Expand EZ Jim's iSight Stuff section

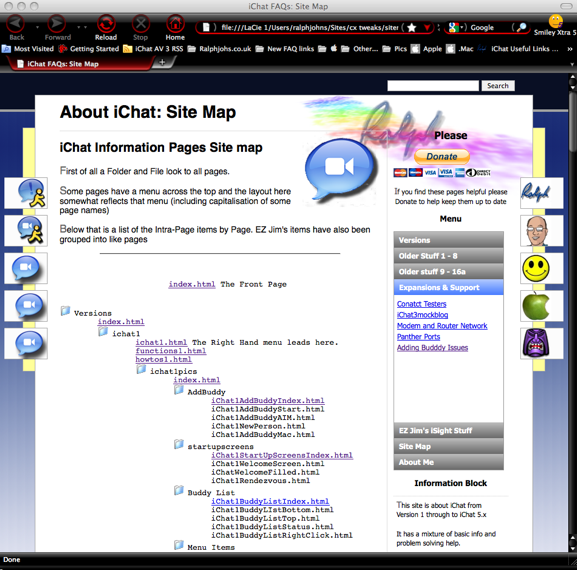(x=449, y=430)
